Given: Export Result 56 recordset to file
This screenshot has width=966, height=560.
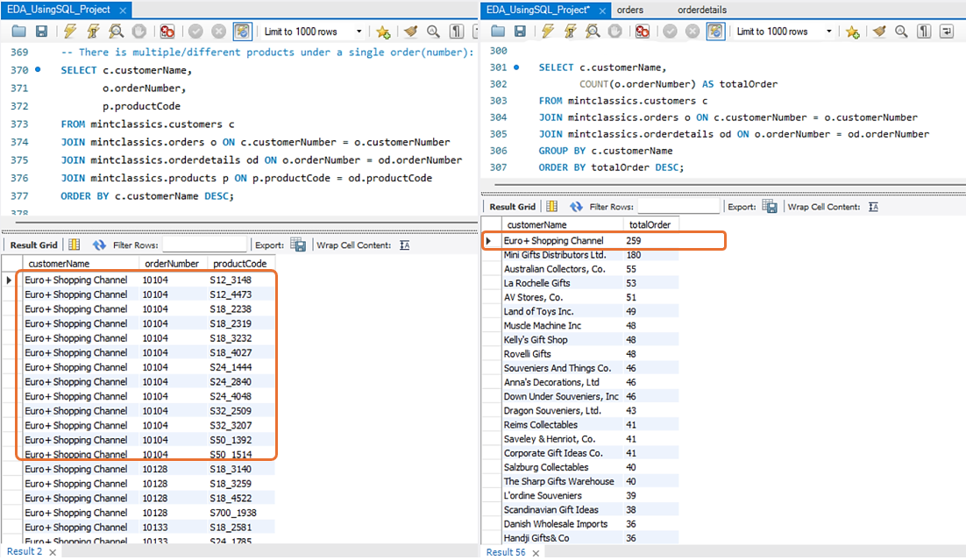Looking at the screenshot, I should [770, 206].
